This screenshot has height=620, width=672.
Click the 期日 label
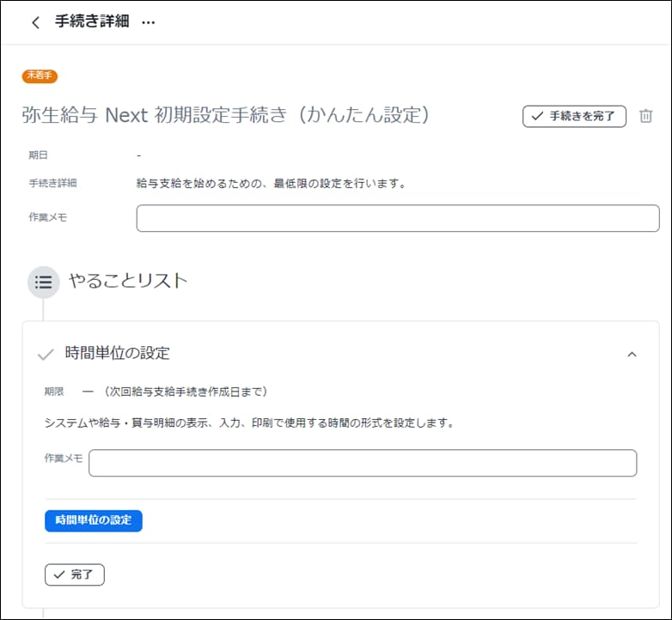(x=38, y=155)
